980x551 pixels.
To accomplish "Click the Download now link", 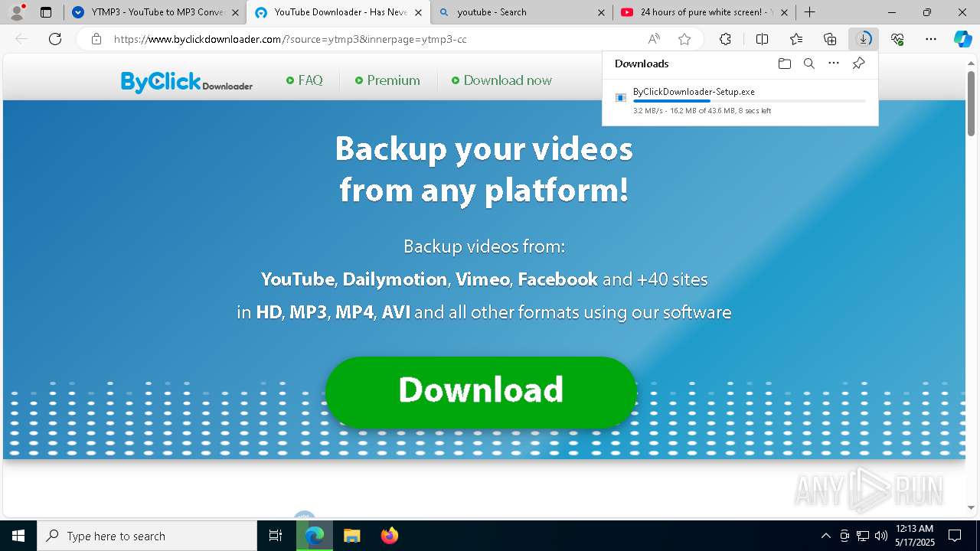I will click(x=501, y=80).
